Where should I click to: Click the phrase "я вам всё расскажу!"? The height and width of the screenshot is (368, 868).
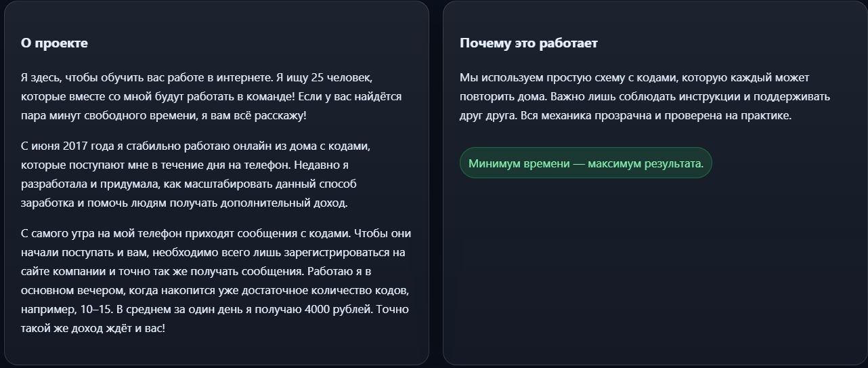[253, 115]
